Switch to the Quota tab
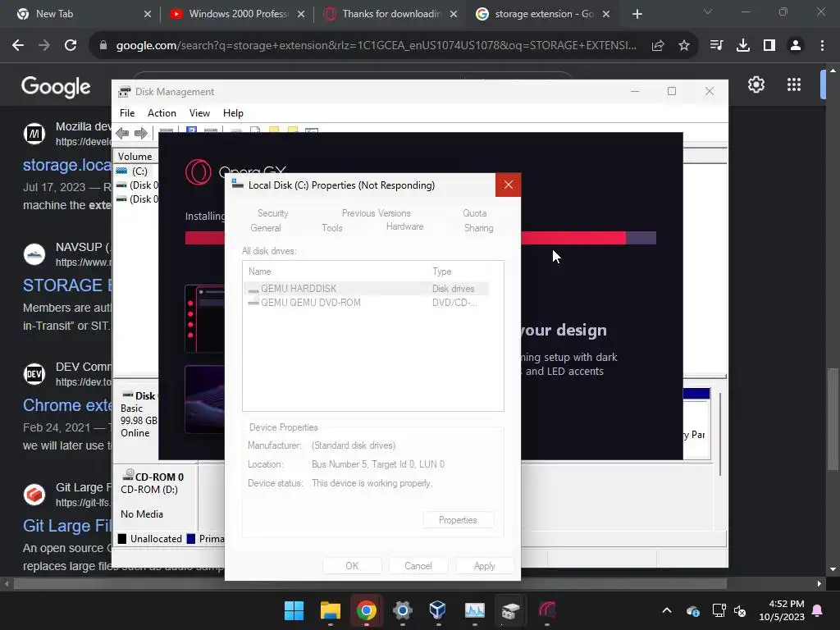This screenshot has height=630, width=840. coord(475,213)
